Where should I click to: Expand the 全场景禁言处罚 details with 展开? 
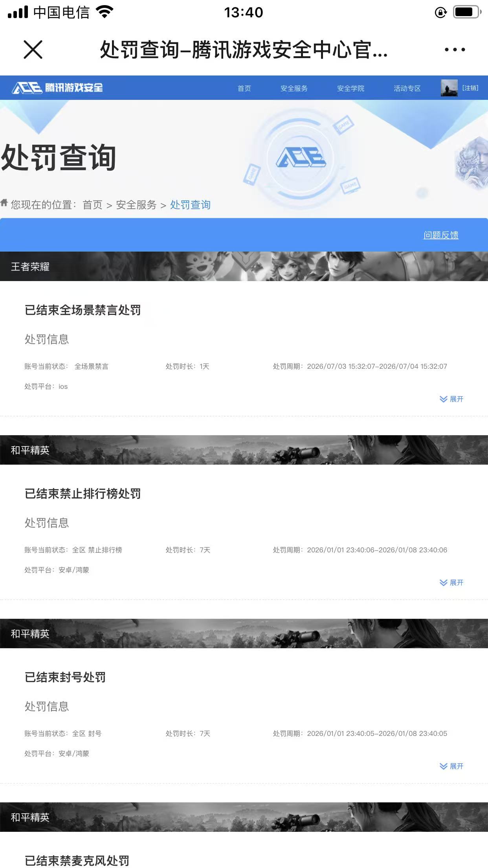[451, 399]
